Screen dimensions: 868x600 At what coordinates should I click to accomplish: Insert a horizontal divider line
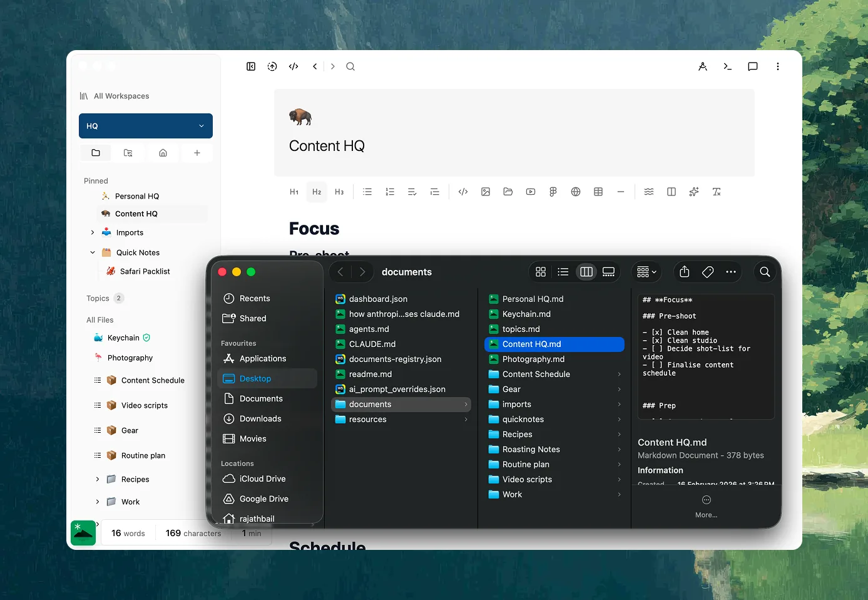(x=621, y=192)
